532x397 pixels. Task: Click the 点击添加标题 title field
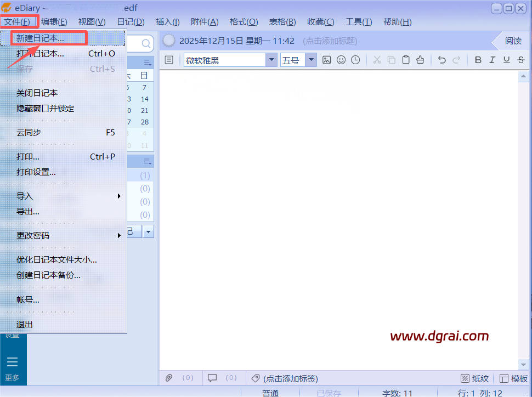330,41
